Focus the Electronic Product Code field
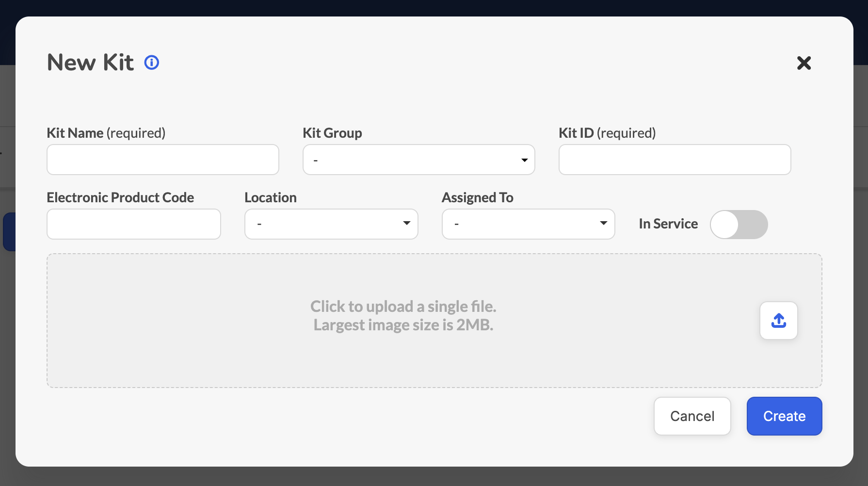The image size is (868, 486). (134, 224)
